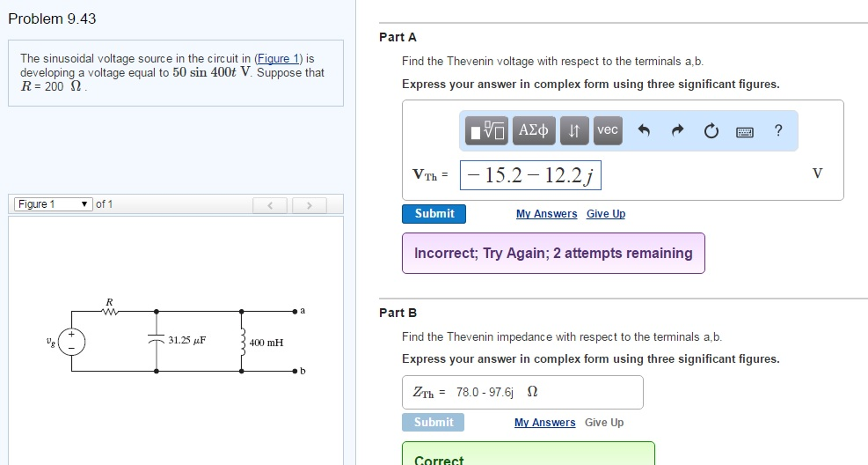The width and height of the screenshot is (868, 465).
Task: Open the math templates palette in the equation editor
Action: coord(485,131)
